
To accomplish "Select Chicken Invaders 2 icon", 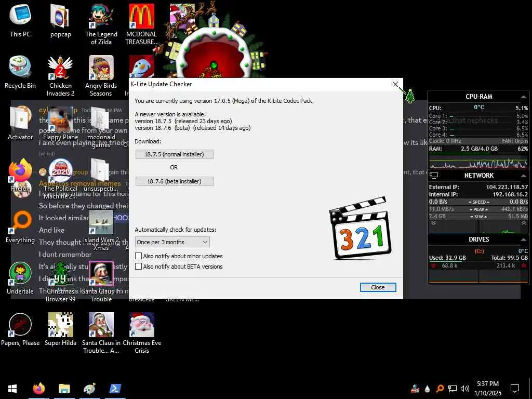I will tap(60, 76).
